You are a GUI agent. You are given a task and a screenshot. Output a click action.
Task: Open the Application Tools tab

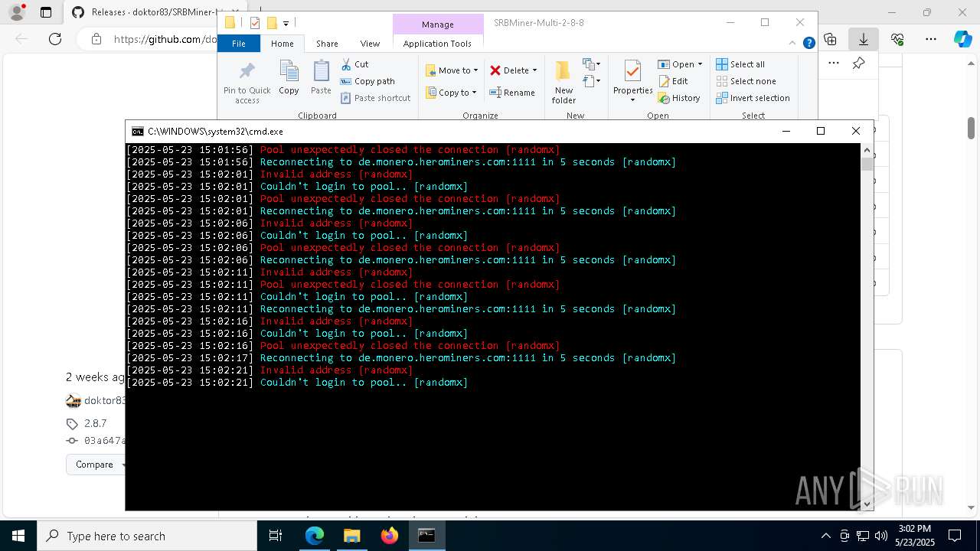437,44
